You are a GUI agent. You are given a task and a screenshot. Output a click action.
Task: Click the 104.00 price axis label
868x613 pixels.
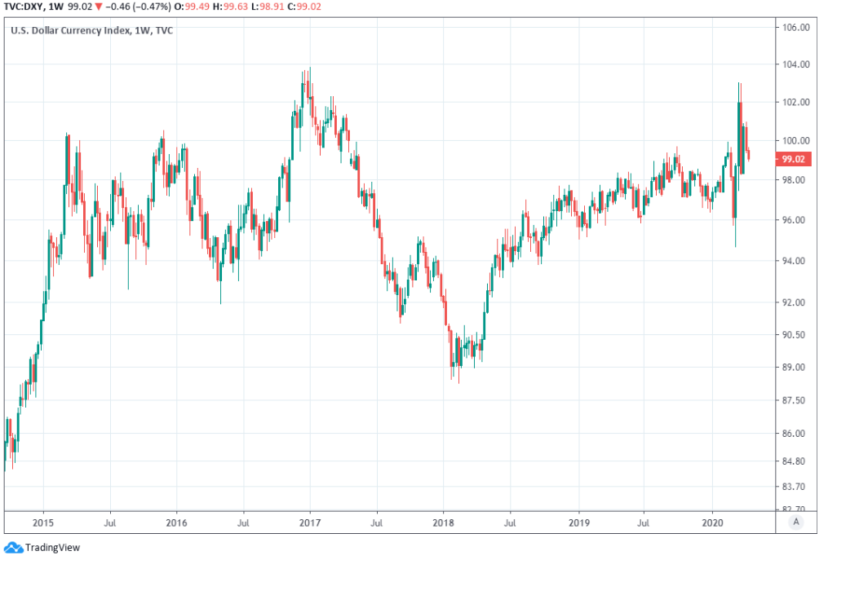point(795,64)
